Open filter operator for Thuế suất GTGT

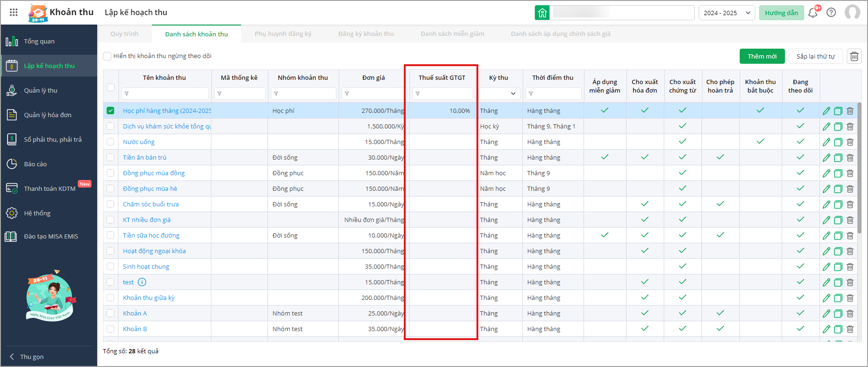(417, 94)
